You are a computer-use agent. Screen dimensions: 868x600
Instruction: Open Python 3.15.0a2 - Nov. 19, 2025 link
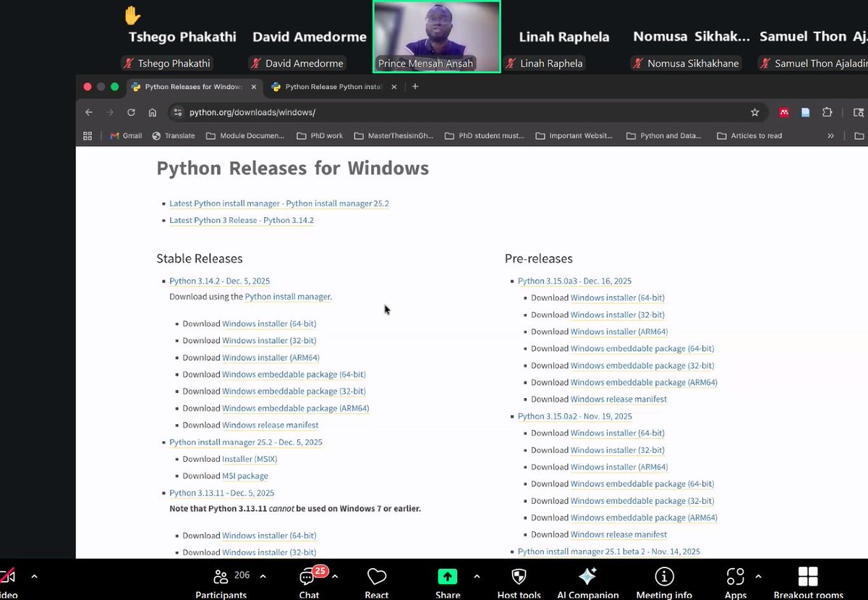pos(575,416)
